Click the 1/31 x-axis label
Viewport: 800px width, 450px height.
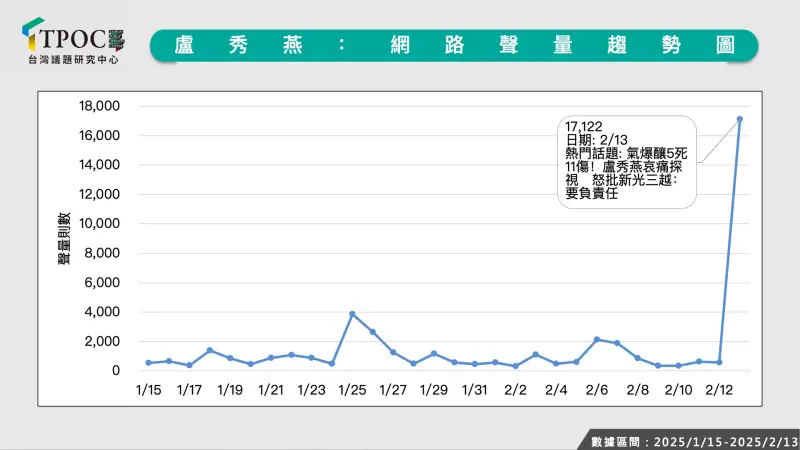click(474, 390)
